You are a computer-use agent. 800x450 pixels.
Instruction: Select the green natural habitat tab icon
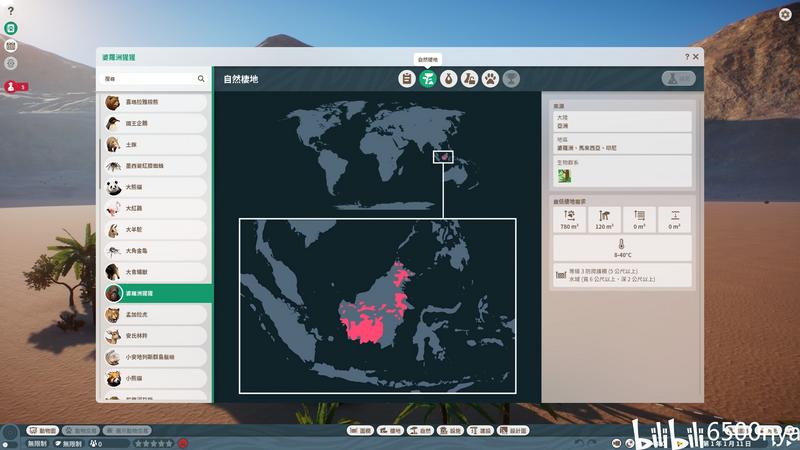click(x=428, y=79)
